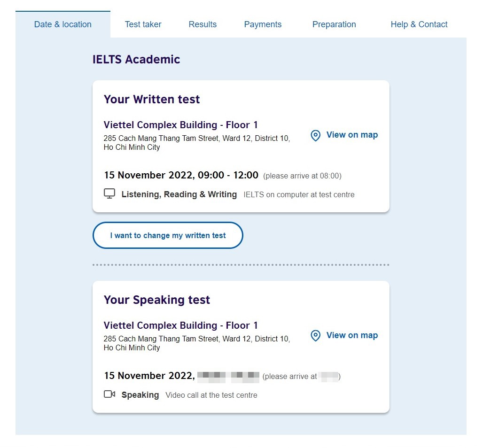Switch to the Test taker tab

point(143,24)
